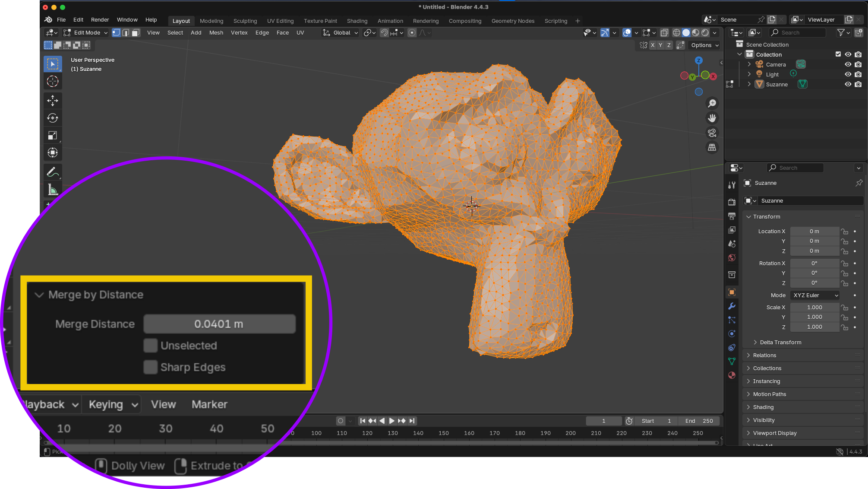This screenshot has width=868, height=489.
Task: Expand the Delta Transform section
Action: point(755,343)
